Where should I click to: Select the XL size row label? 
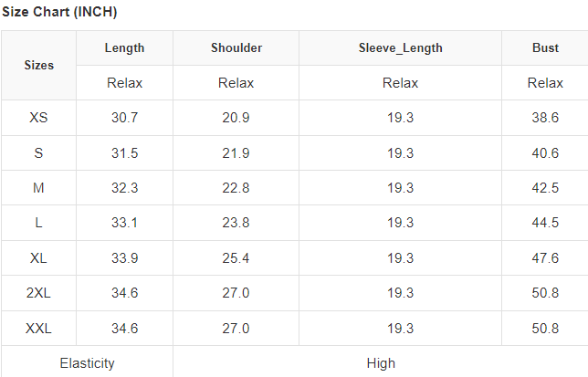[x=38, y=258]
